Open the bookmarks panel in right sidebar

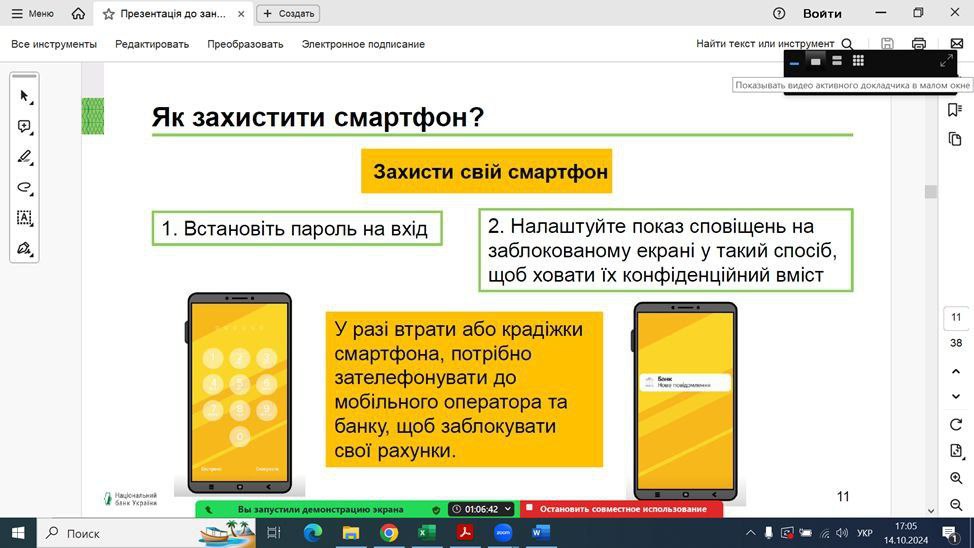(955, 110)
